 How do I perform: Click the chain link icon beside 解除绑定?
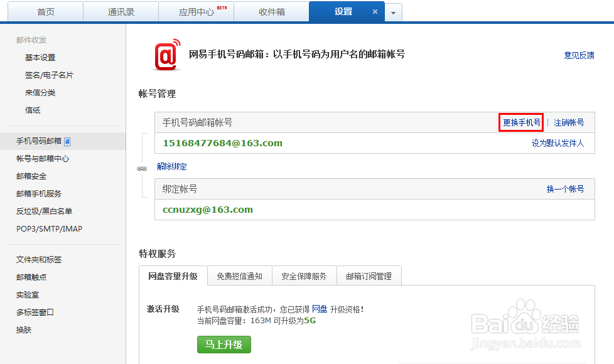tap(142, 168)
